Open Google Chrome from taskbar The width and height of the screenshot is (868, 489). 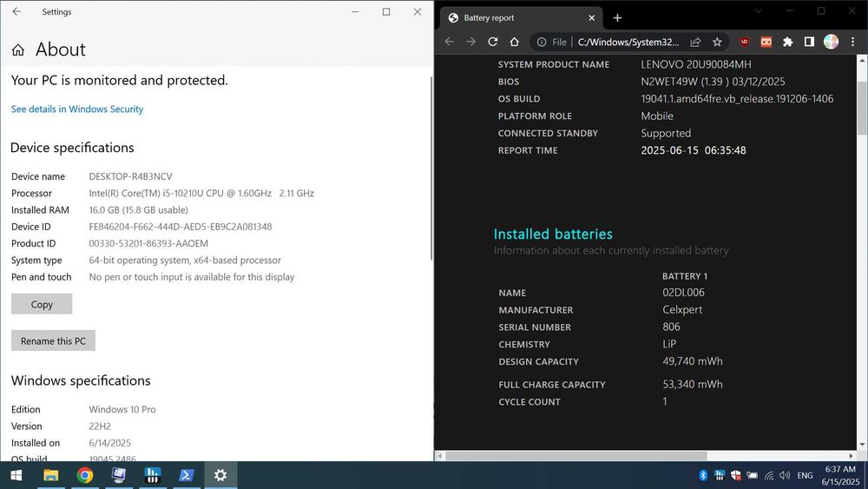[85, 475]
